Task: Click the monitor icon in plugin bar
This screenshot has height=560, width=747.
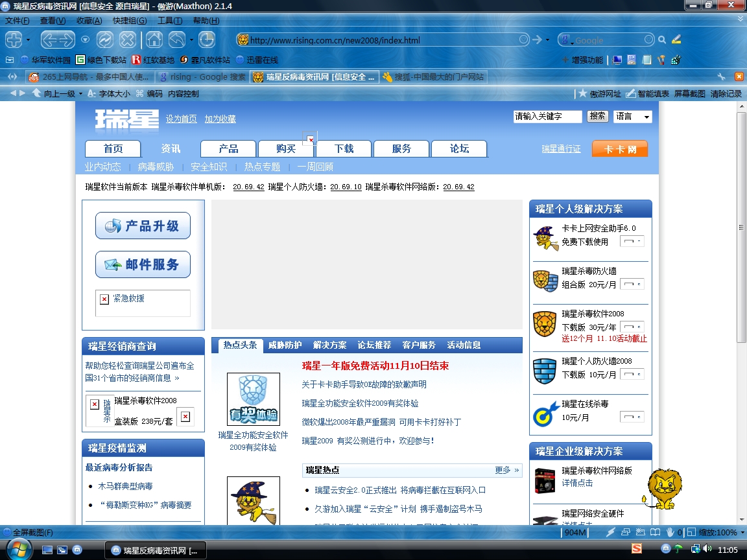Action: click(617, 60)
